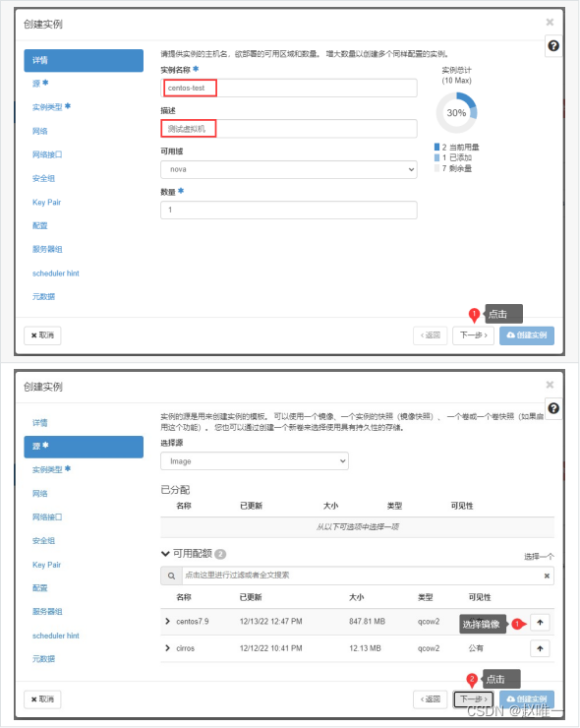Screen dimensions: 580x728
Task: Click the 数量 input field
Action: 289,210
